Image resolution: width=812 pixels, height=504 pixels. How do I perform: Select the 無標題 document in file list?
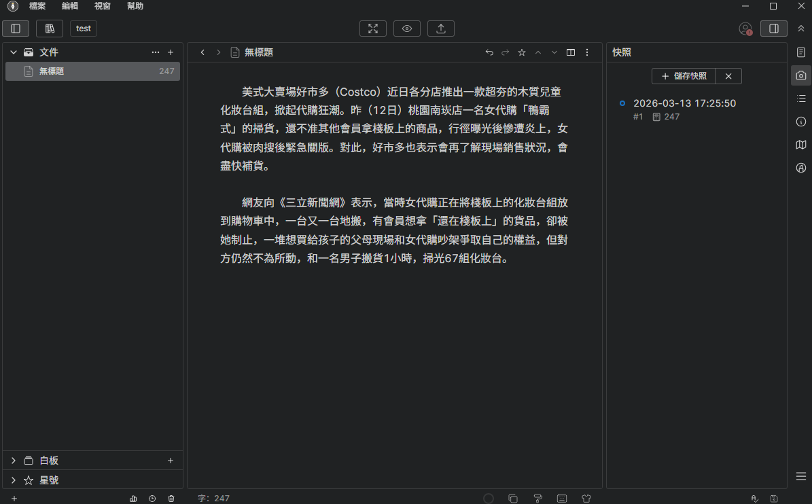point(92,71)
